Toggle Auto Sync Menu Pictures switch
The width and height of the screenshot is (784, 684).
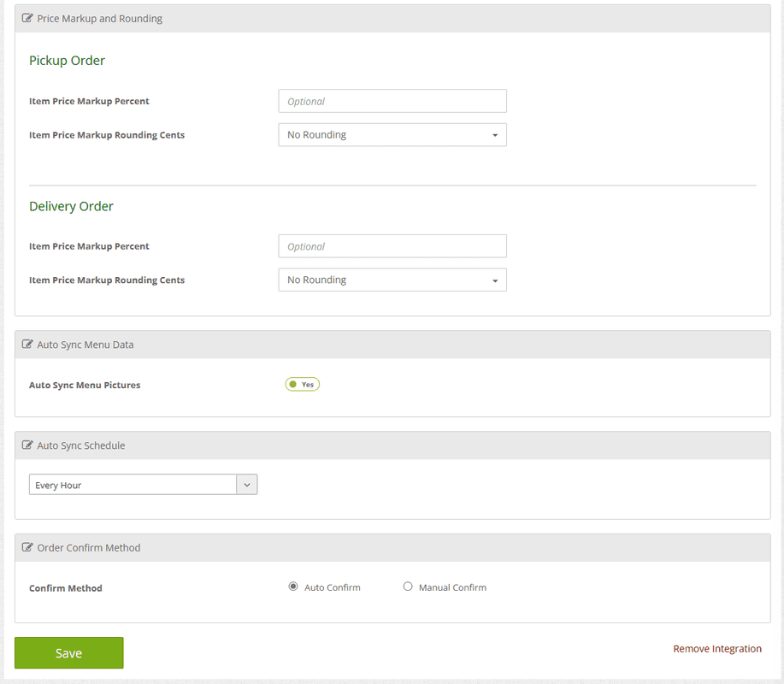(303, 385)
